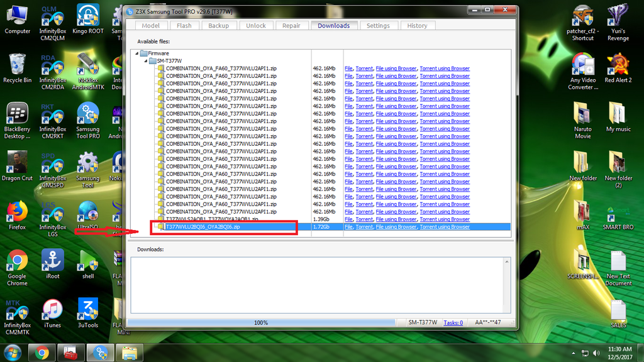The image size is (644, 362).
Task: Click the Windows Start button
Action: click(13, 352)
